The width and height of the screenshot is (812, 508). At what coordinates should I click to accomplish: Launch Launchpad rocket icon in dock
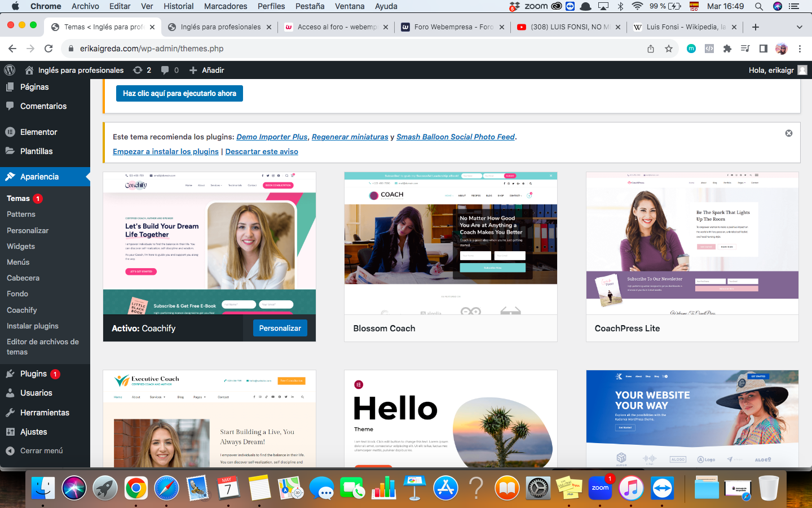105,488
